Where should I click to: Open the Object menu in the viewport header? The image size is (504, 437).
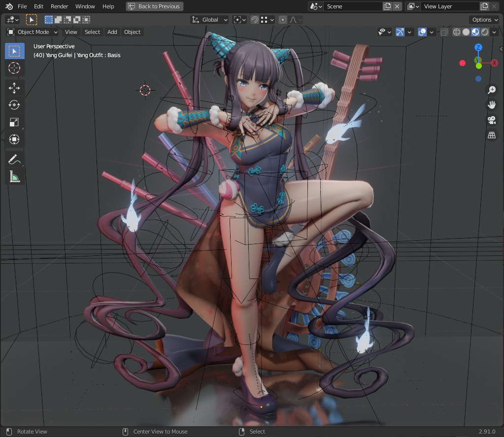click(x=132, y=31)
